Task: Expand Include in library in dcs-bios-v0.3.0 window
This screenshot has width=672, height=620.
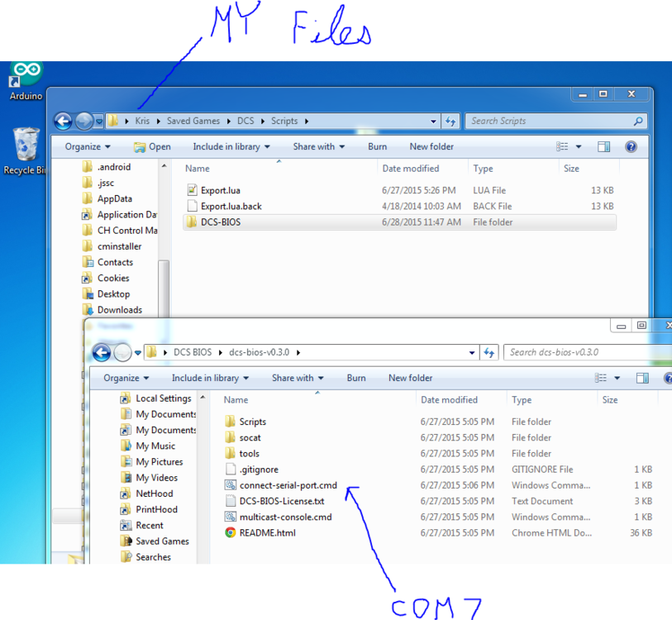Action: tap(210, 378)
